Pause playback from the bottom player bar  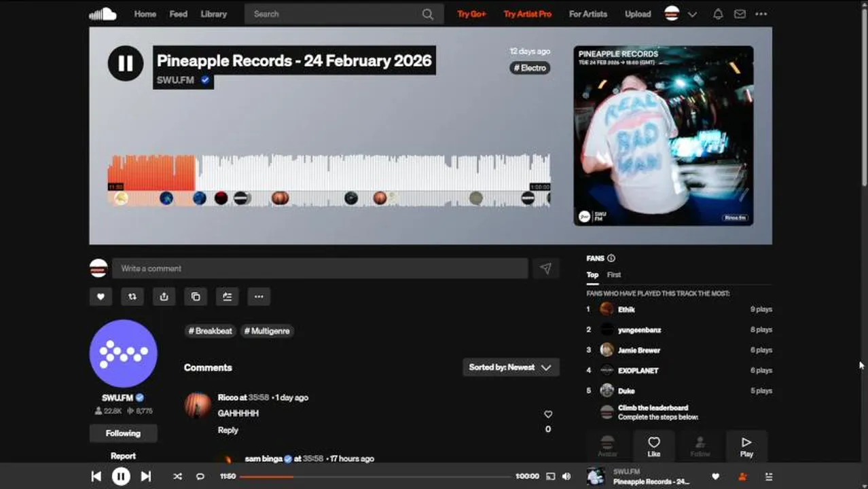pyautogui.click(x=121, y=477)
